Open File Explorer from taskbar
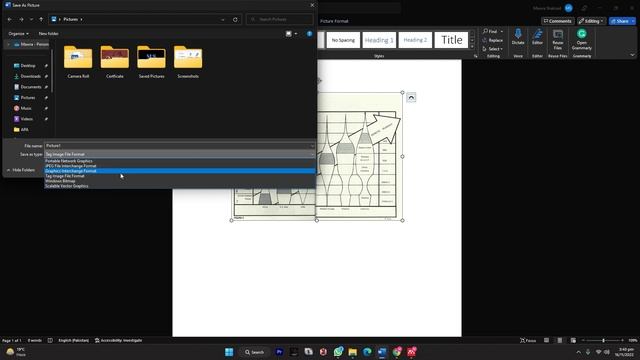The height and width of the screenshot is (360, 640). tap(353, 352)
